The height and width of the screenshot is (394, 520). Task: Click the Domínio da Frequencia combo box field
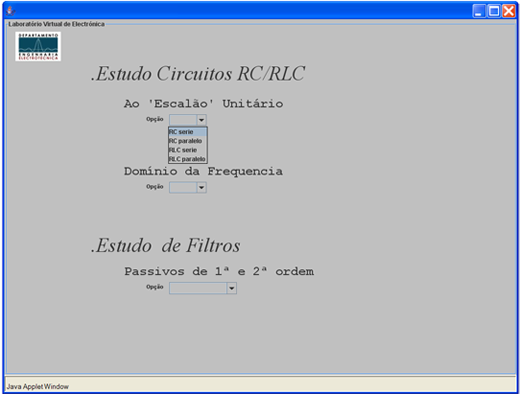183,187
